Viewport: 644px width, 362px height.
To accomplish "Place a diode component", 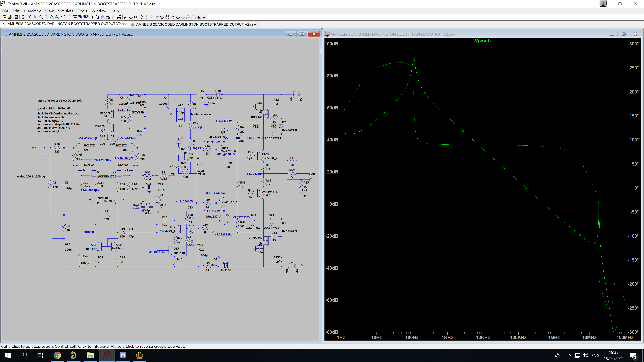I will (x=157, y=17).
